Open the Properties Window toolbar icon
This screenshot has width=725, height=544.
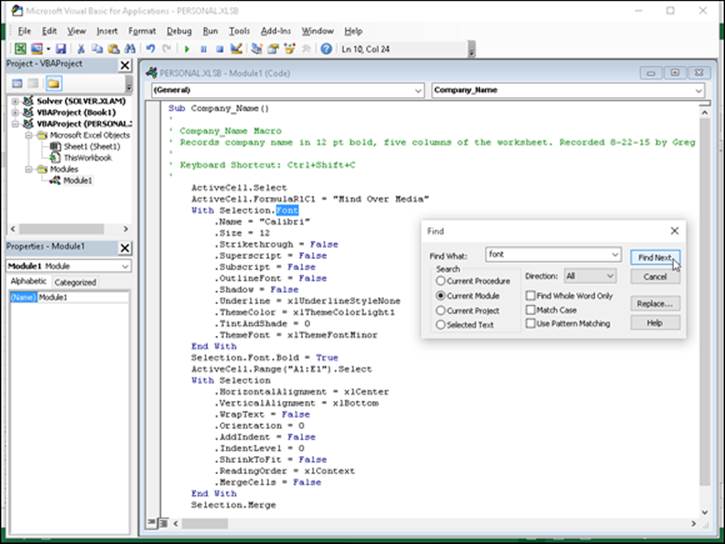tap(273, 49)
